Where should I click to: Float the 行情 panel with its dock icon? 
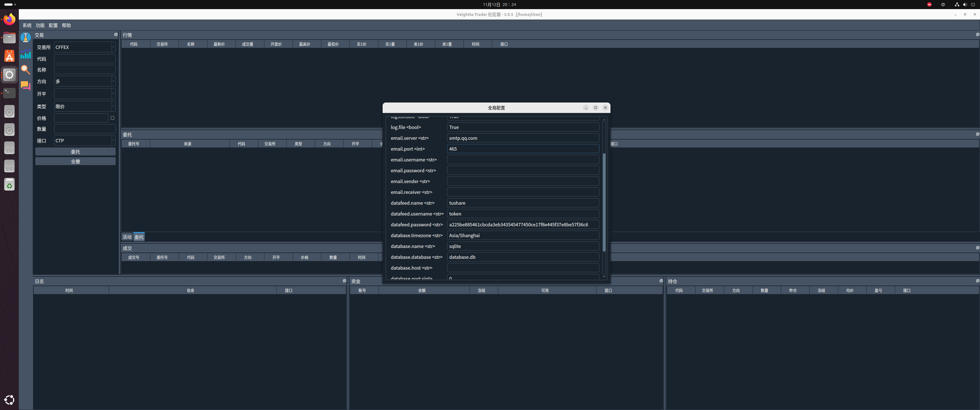point(977,35)
